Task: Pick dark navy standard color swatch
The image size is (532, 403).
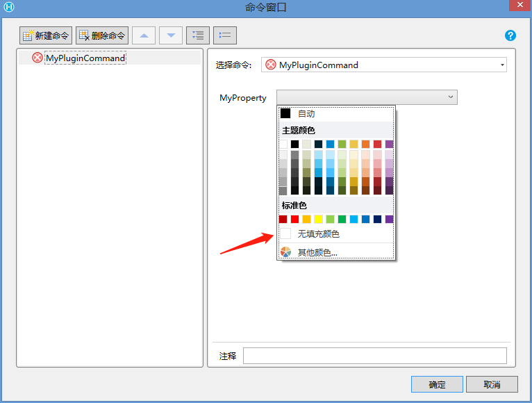Action: tap(377, 220)
